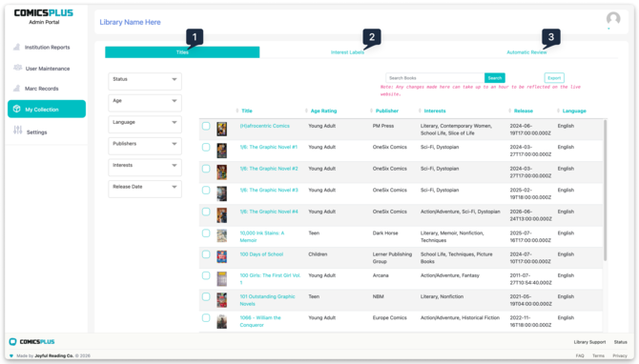This screenshot has width=639, height=364.
Task: Click the User Maintenance people icon
Action: click(x=17, y=68)
